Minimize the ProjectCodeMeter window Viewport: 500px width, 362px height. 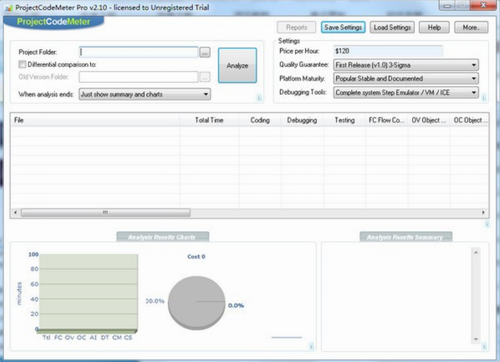click(x=447, y=6)
